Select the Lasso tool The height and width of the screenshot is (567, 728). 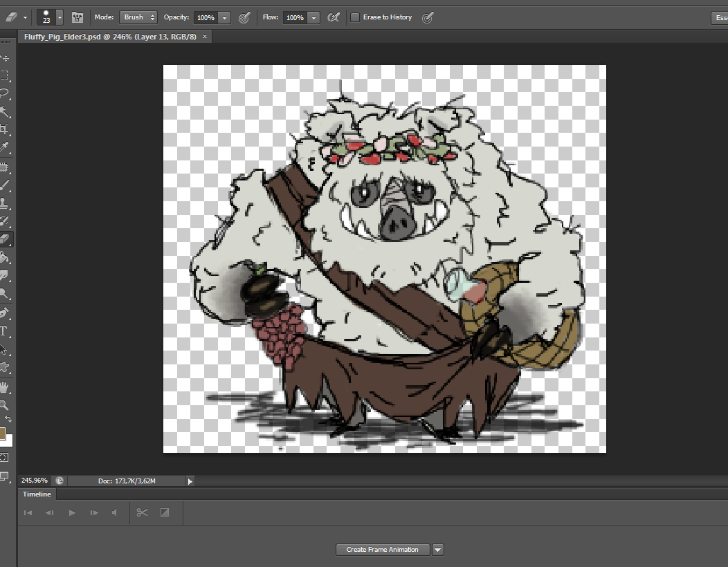click(5, 93)
